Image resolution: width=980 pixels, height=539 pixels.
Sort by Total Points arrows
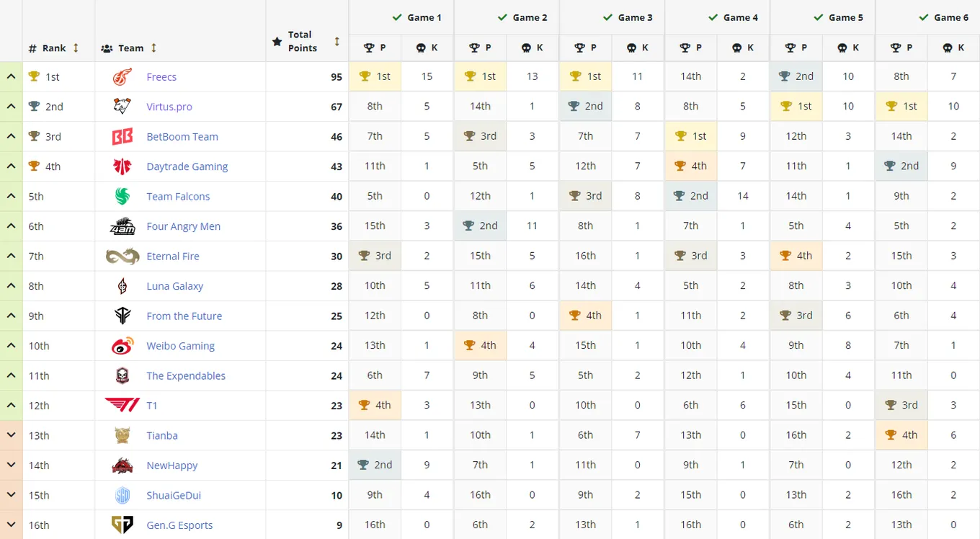[x=337, y=42]
